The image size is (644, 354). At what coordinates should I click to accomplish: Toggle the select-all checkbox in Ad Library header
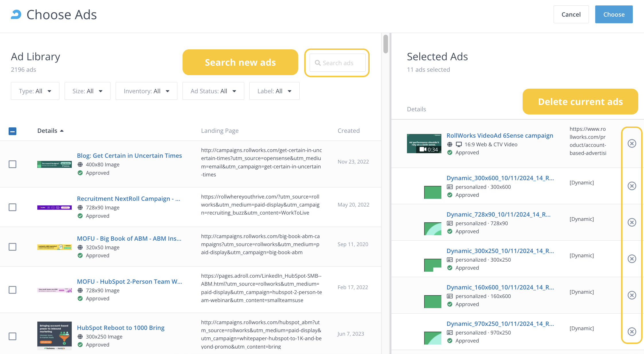[12, 131]
